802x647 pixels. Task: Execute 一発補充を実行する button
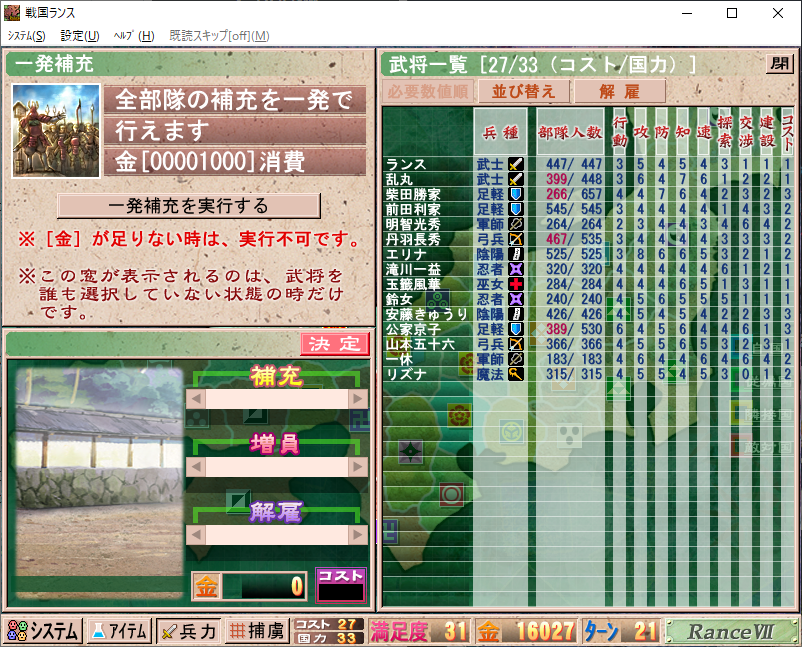[x=189, y=206]
